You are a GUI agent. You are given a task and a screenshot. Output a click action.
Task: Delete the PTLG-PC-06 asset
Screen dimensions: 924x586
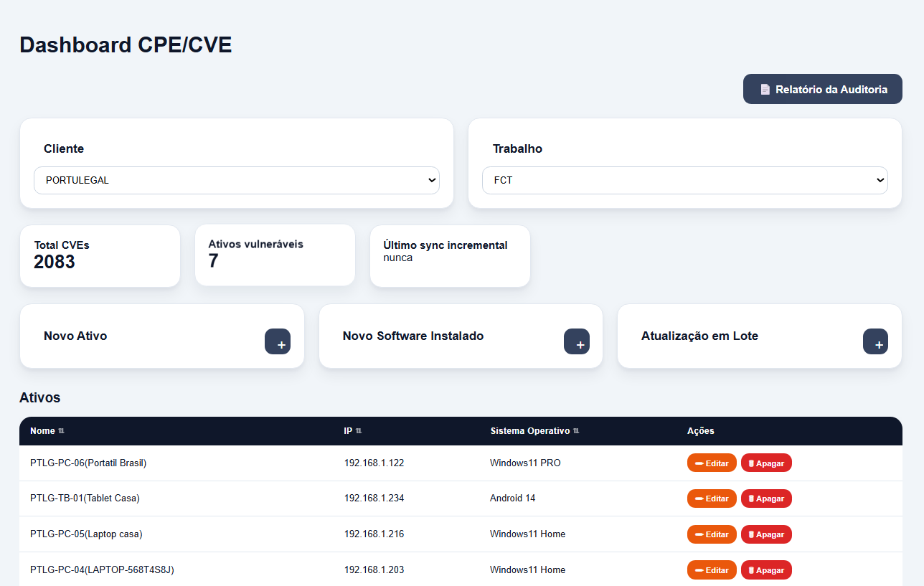(x=766, y=463)
